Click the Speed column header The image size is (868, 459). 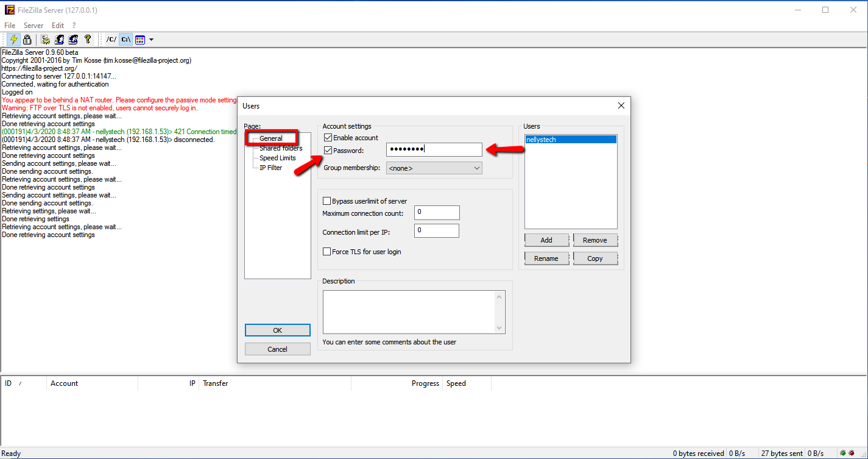click(467, 383)
